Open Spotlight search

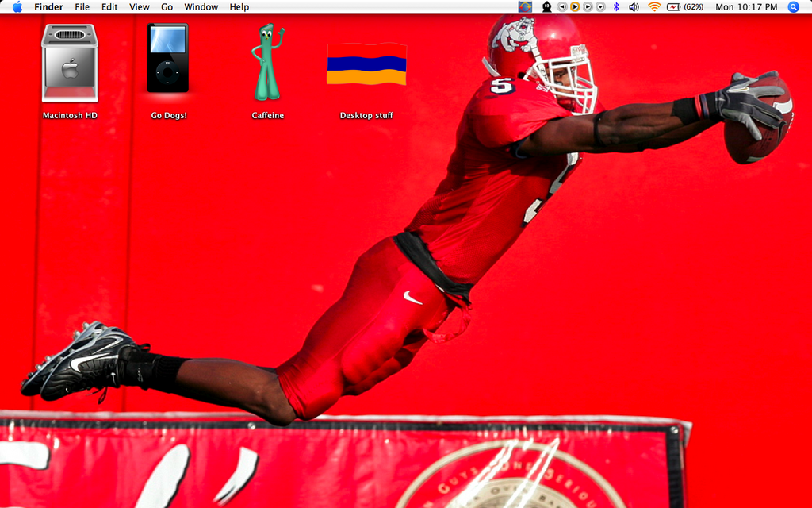tap(793, 6)
